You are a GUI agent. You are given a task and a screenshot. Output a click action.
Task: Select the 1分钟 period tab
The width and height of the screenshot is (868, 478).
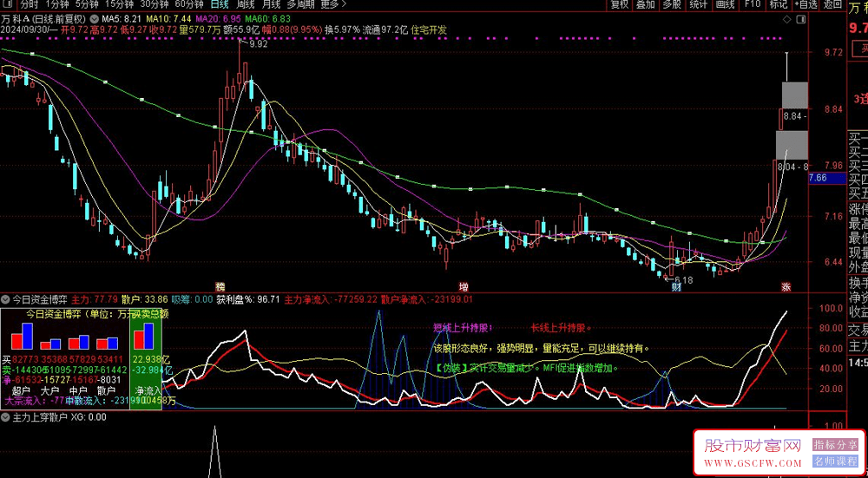click(57, 4)
